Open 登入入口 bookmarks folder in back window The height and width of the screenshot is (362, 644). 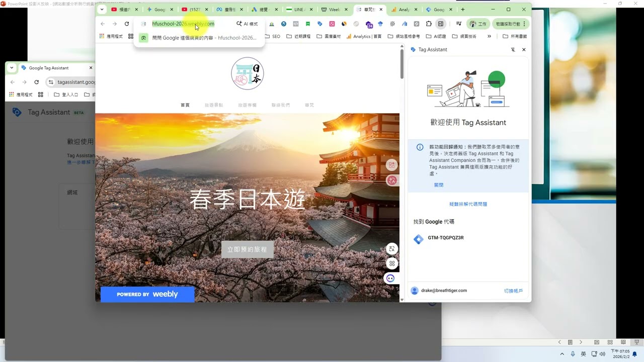(66, 95)
